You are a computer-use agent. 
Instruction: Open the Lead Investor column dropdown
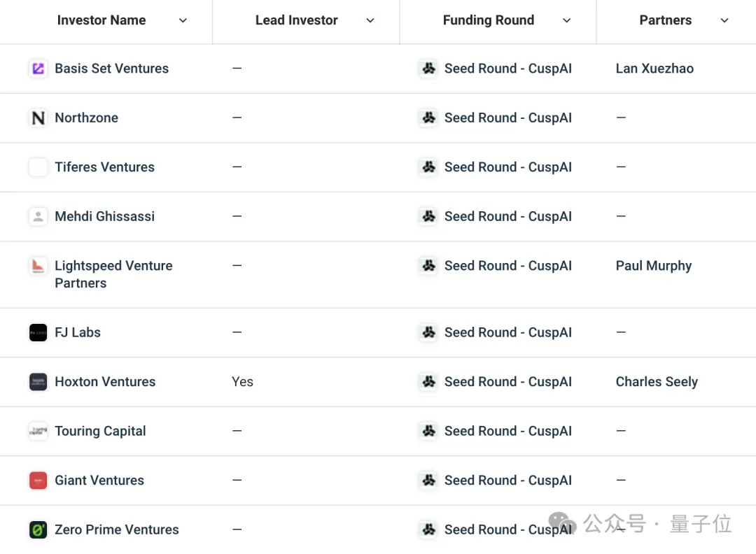pos(370,21)
